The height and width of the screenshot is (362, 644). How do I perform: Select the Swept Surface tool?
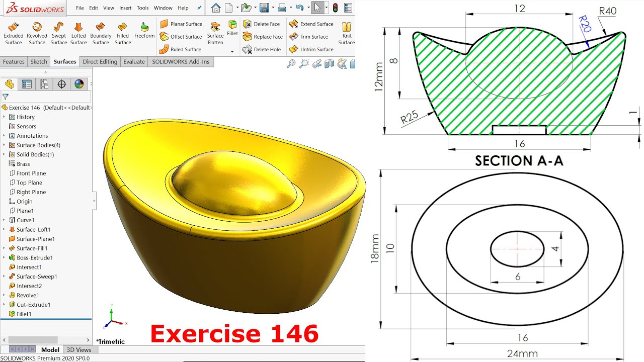coord(59,33)
